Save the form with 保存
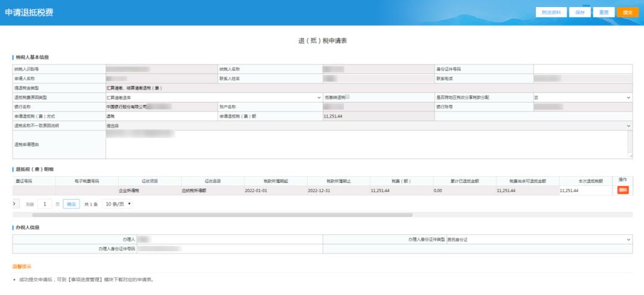This screenshot has width=644, height=295. (580, 13)
